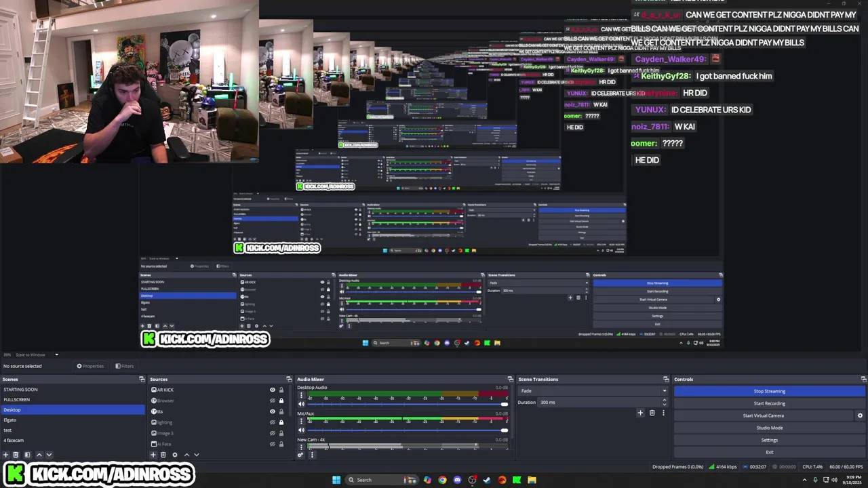868x488 pixels.
Task: Show the lighting source with eye icon
Action: coord(273,422)
